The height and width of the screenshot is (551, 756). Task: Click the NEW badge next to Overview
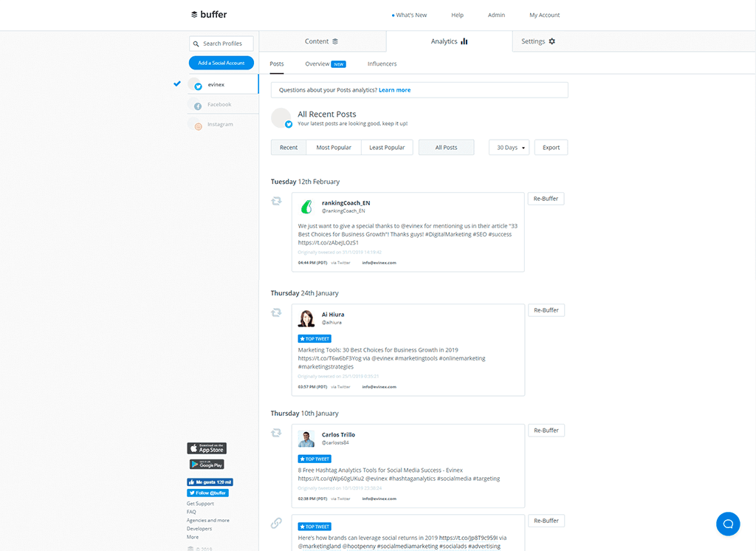pyautogui.click(x=338, y=64)
